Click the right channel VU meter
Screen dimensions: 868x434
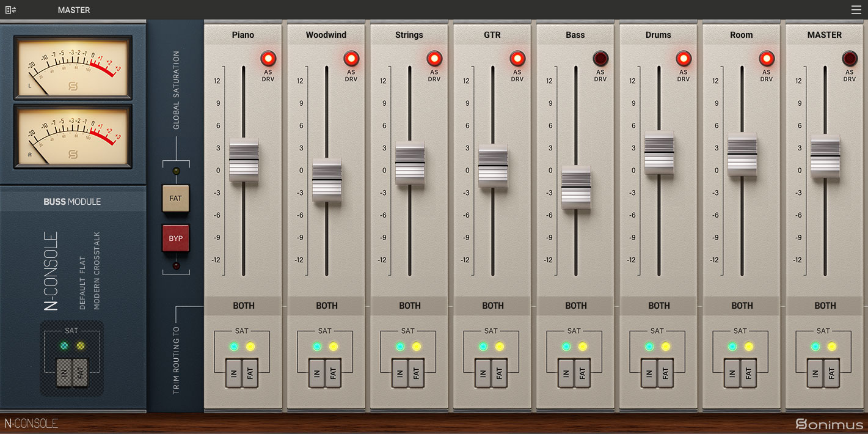click(73, 136)
